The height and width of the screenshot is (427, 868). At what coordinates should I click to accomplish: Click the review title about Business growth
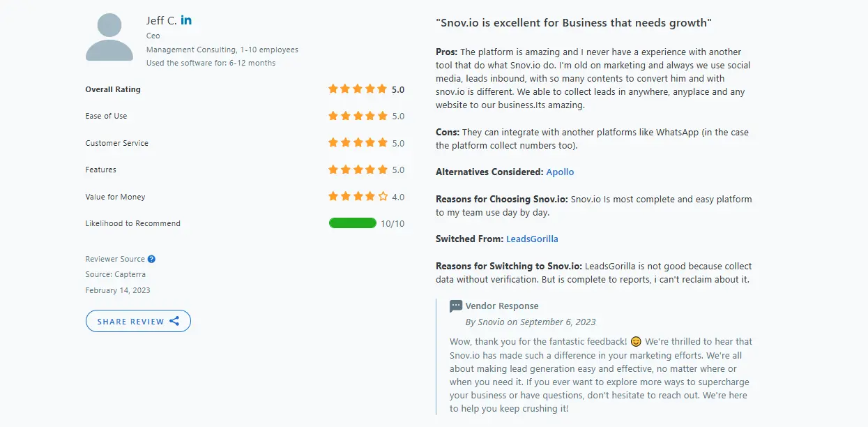tap(573, 23)
